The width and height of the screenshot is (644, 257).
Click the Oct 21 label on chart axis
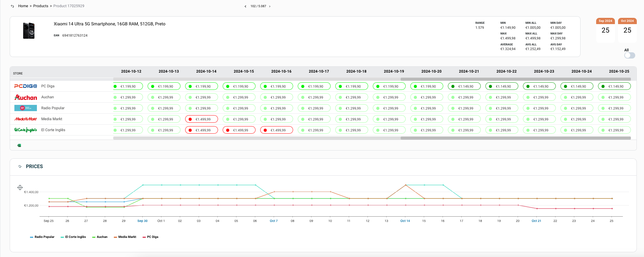pos(536,221)
